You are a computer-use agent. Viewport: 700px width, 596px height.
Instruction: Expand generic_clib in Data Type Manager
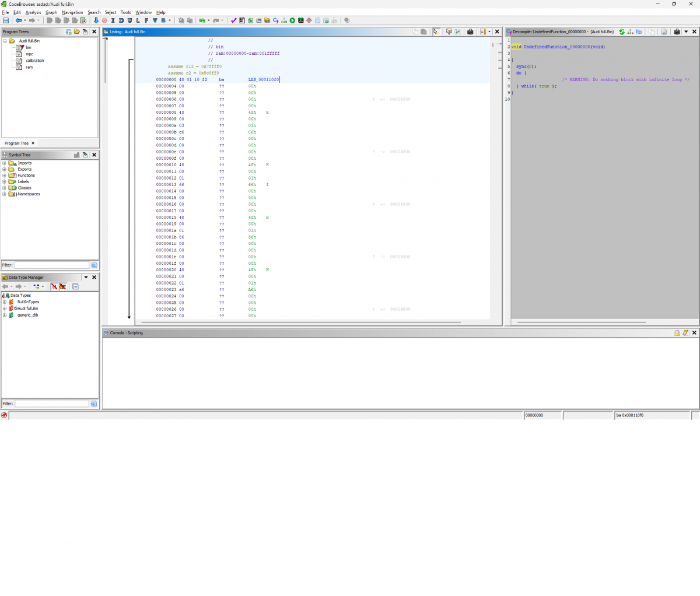pos(5,315)
